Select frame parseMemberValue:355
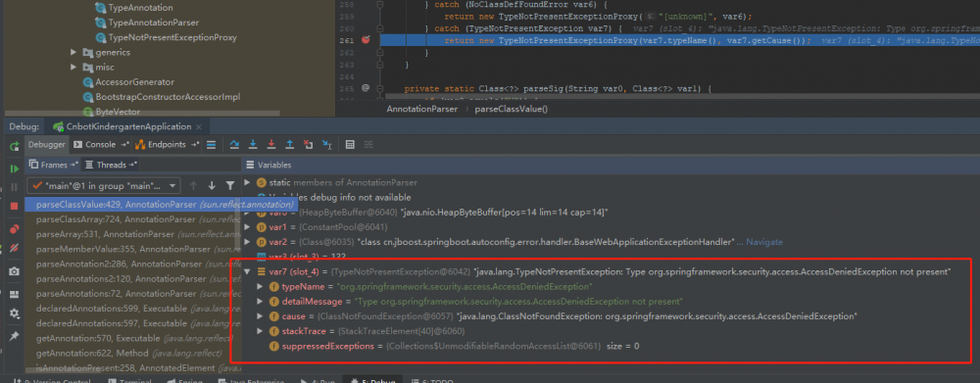980x383 pixels. pyautogui.click(x=132, y=249)
